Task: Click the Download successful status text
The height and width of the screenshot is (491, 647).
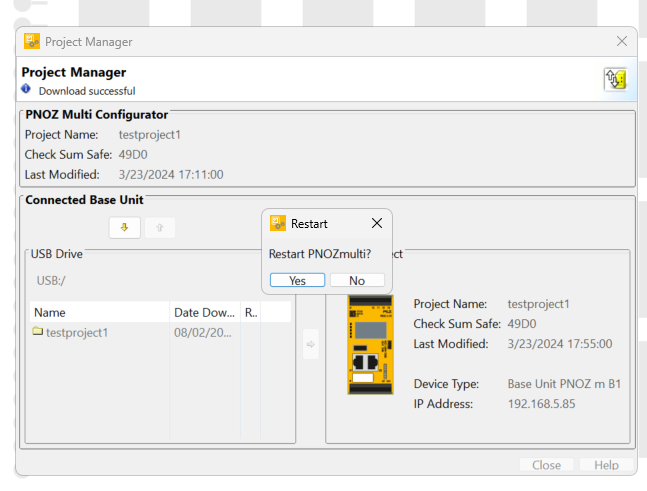Action: pos(87,91)
